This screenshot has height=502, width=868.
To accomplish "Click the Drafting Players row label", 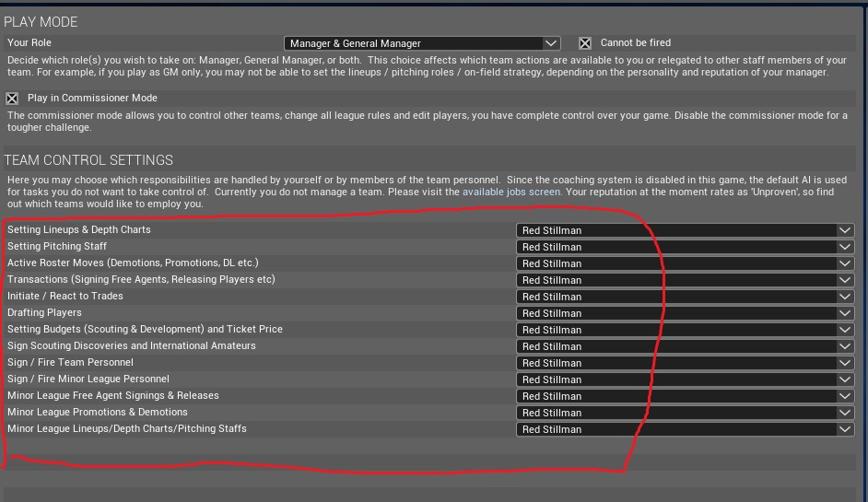I will tap(44, 312).
